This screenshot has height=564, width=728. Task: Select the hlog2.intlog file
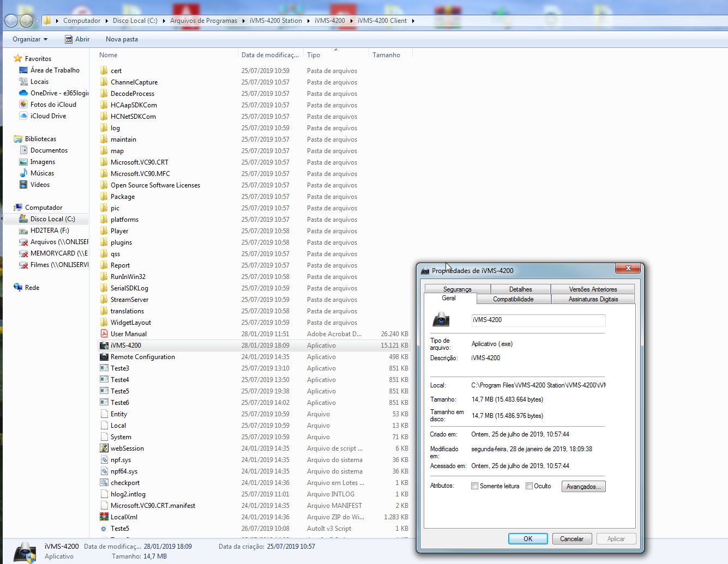(128, 494)
